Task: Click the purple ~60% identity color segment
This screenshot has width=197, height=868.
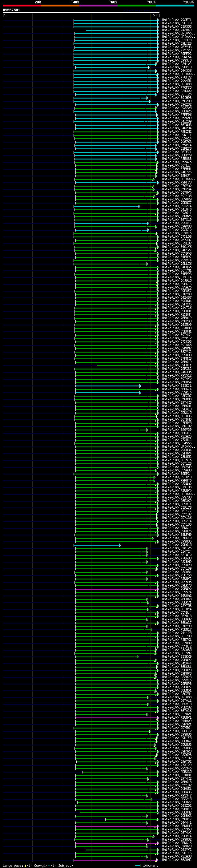Action: click(x=98, y=6)
